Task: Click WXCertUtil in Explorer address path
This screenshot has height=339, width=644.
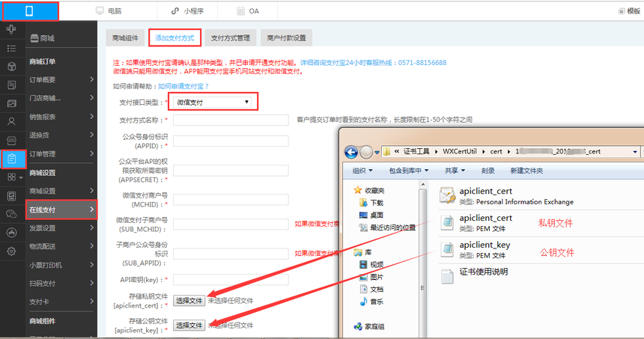Action: pyautogui.click(x=460, y=151)
